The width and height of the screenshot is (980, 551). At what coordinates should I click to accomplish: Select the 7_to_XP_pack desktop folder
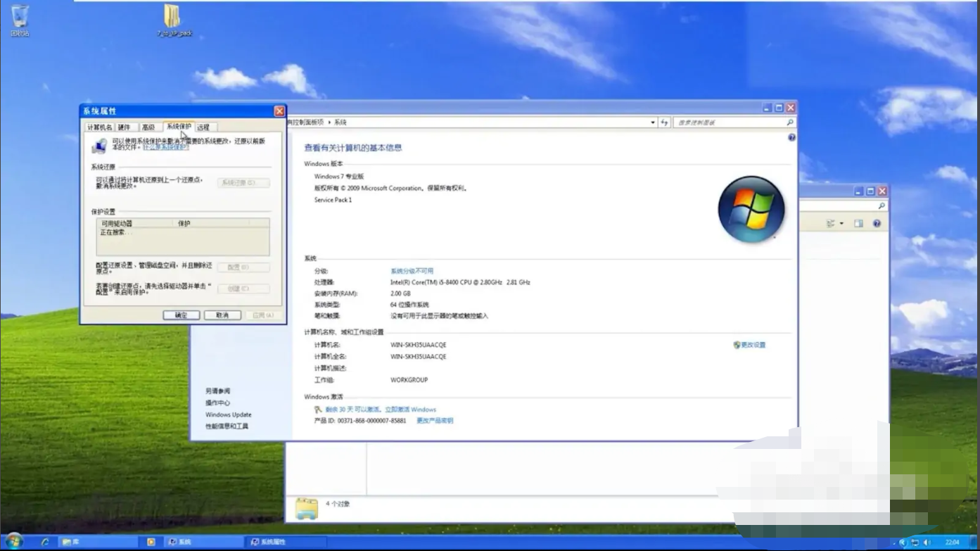click(173, 20)
